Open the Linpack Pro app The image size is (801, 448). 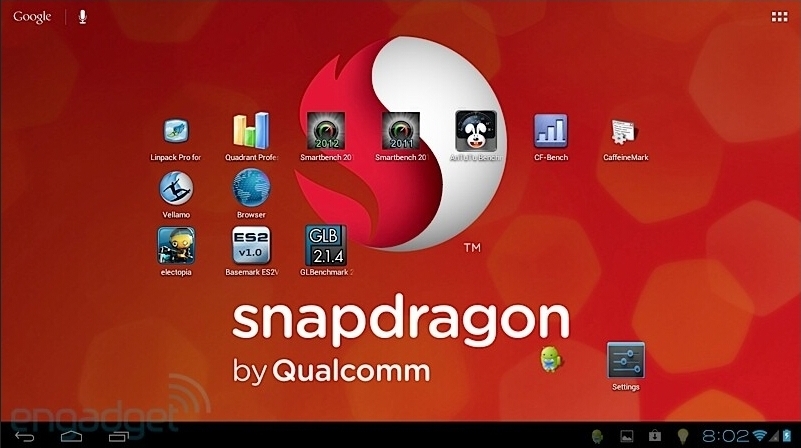tap(176, 131)
